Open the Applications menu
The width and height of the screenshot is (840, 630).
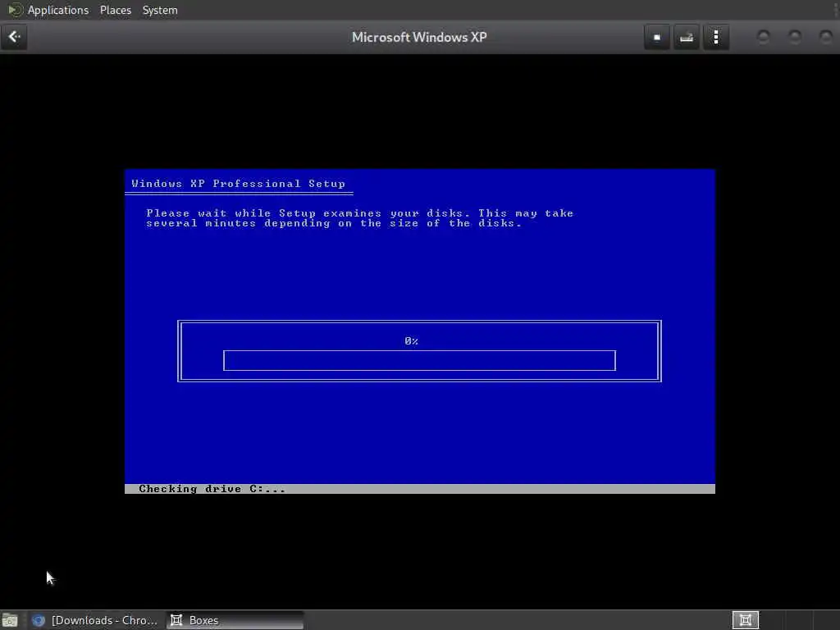pos(58,10)
